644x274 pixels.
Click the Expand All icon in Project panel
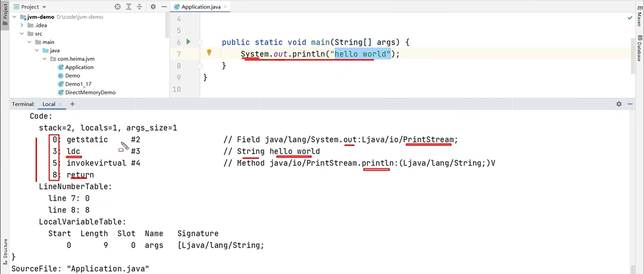[129, 7]
